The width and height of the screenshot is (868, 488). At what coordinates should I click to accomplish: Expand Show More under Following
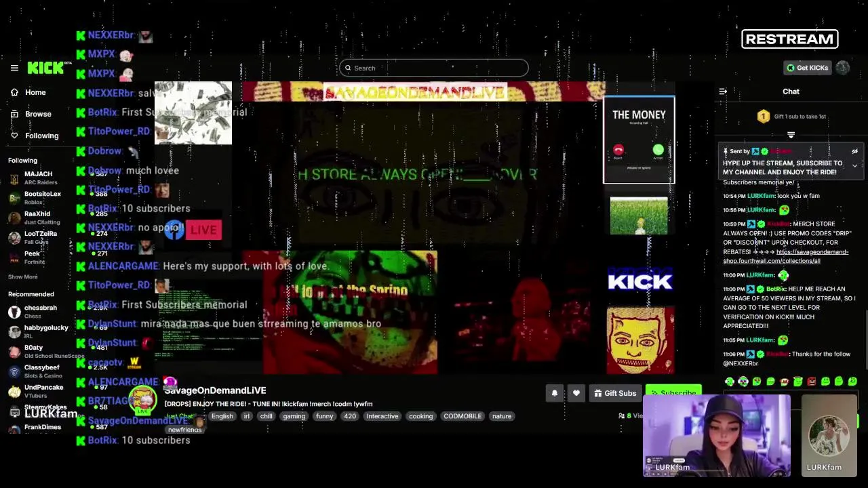tap(22, 277)
